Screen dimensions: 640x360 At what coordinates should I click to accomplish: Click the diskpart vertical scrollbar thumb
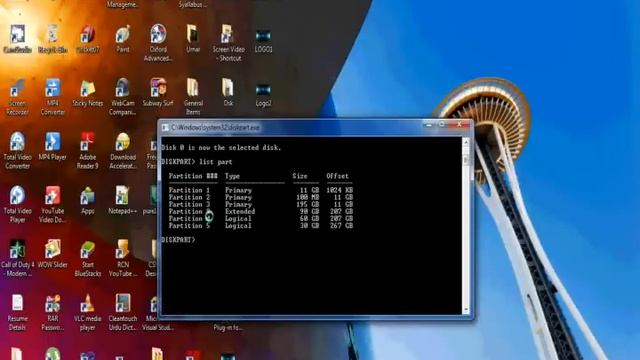coord(466,160)
